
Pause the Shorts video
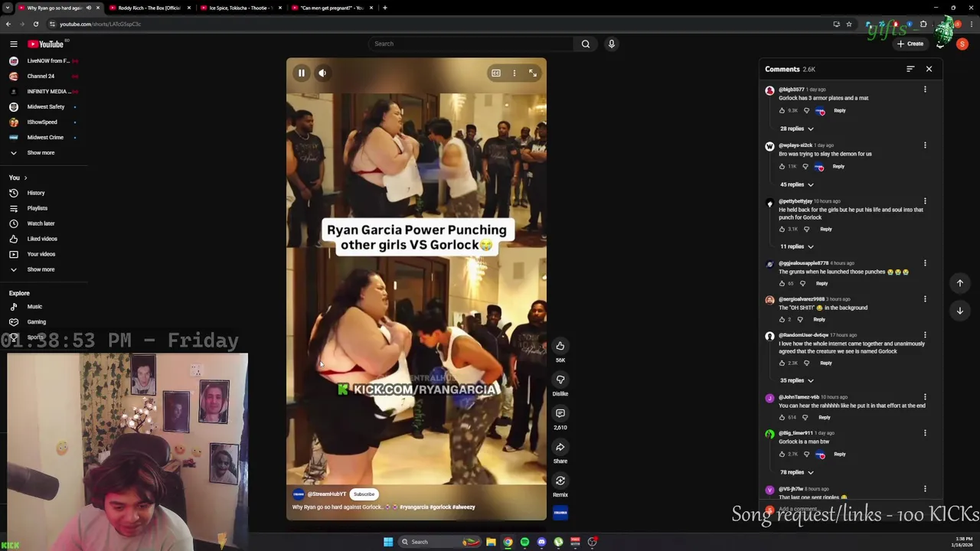pyautogui.click(x=302, y=73)
